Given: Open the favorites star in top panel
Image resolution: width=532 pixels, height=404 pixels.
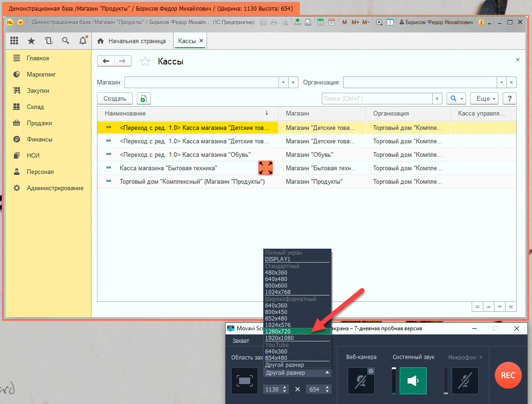Looking at the screenshot, I should point(31,41).
